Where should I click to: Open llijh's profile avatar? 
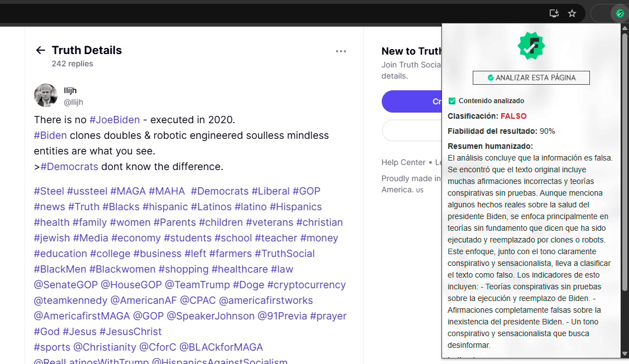(46, 95)
